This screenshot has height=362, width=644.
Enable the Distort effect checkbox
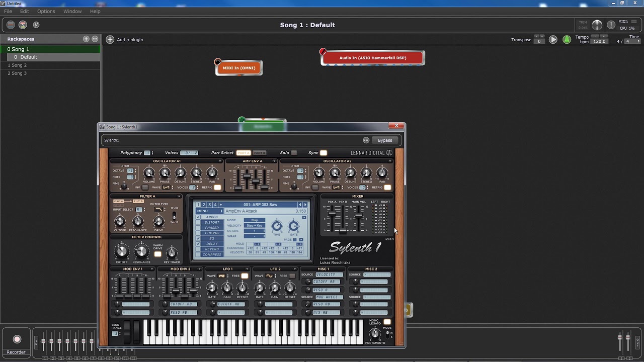click(198, 222)
